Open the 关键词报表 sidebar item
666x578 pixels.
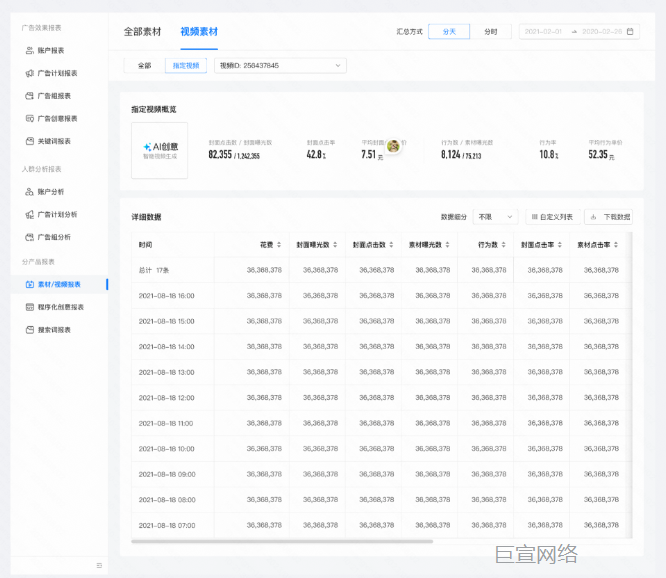(57, 141)
